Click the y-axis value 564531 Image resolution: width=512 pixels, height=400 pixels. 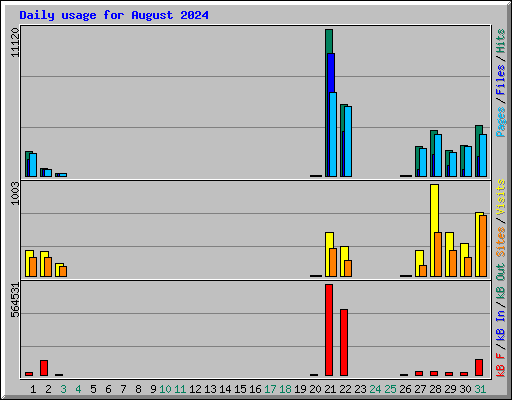(15, 300)
